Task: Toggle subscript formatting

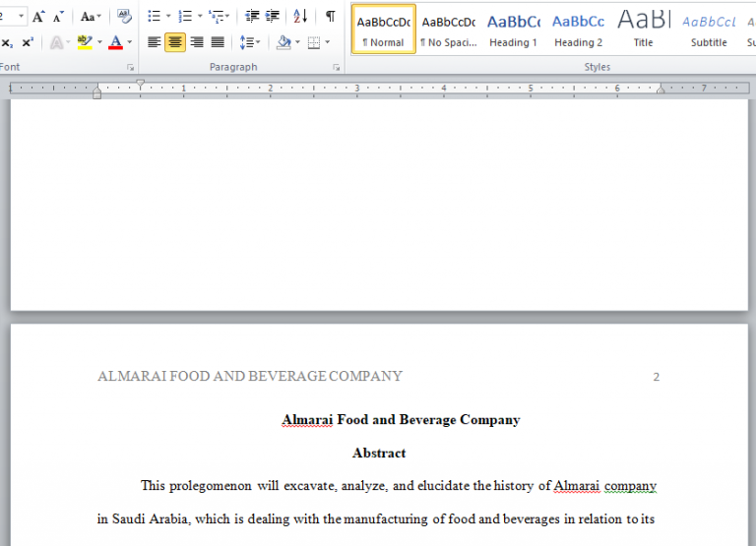Action: [7, 42]
